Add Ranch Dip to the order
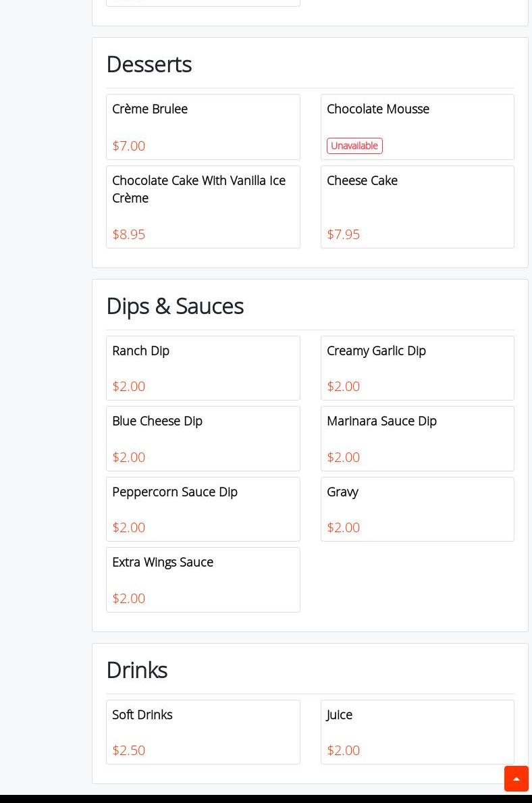Viewport: 532px width, 803px height. pyautogui.click(x=203, y=368)
